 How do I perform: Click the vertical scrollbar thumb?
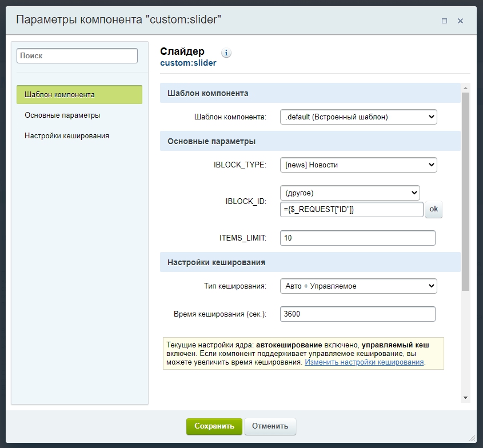(x=465, y=191)
